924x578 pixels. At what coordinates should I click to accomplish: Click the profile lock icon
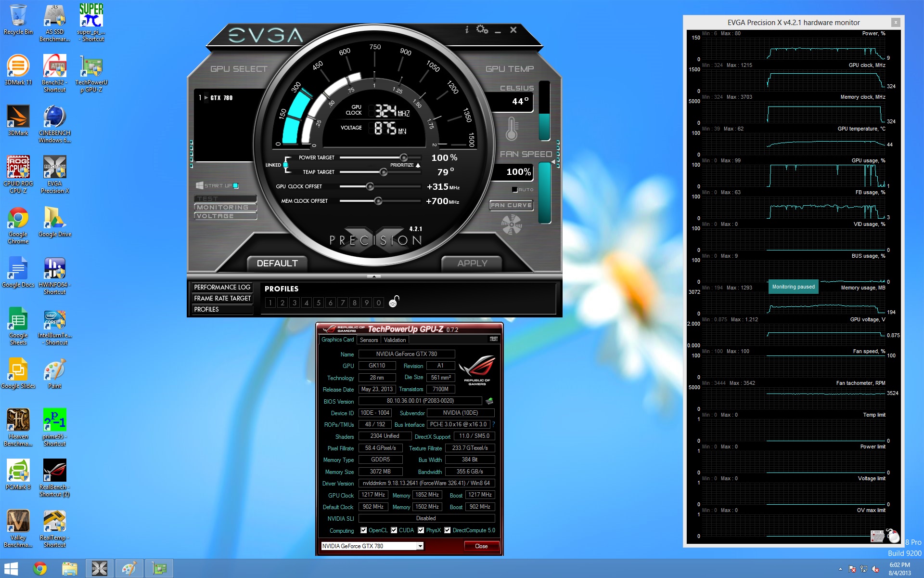pos(394,302)
